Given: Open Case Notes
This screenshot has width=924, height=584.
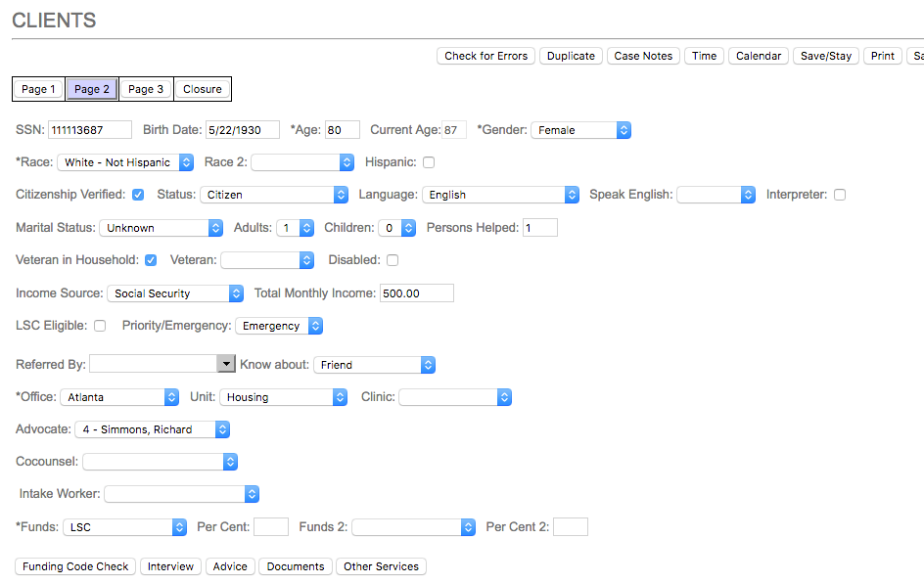Looking at the screenshot, I should tap(643, 56).
